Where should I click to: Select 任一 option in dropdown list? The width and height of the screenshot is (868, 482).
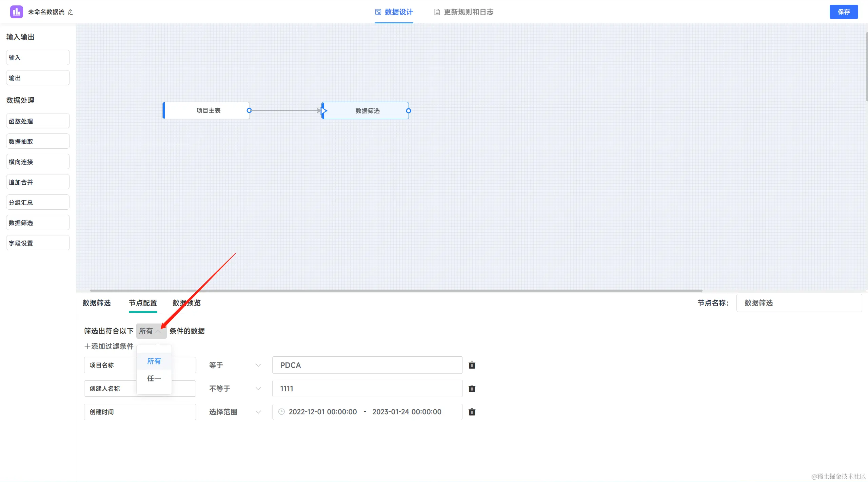[154, 378]
